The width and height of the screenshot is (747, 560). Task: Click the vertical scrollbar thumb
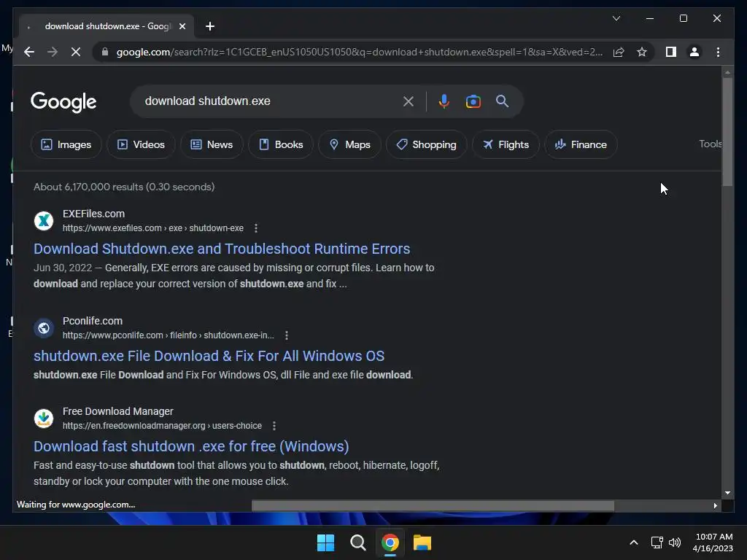click(727, 132)
